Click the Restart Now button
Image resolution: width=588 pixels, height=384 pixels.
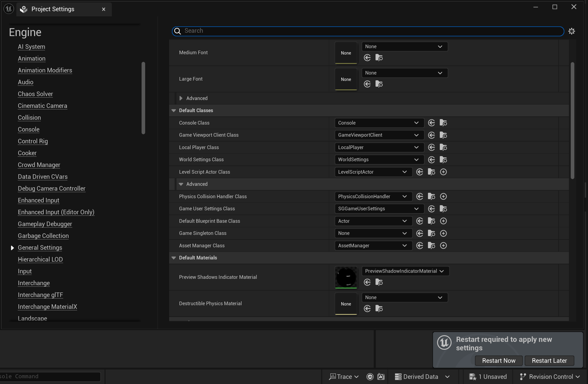[499, 361]
